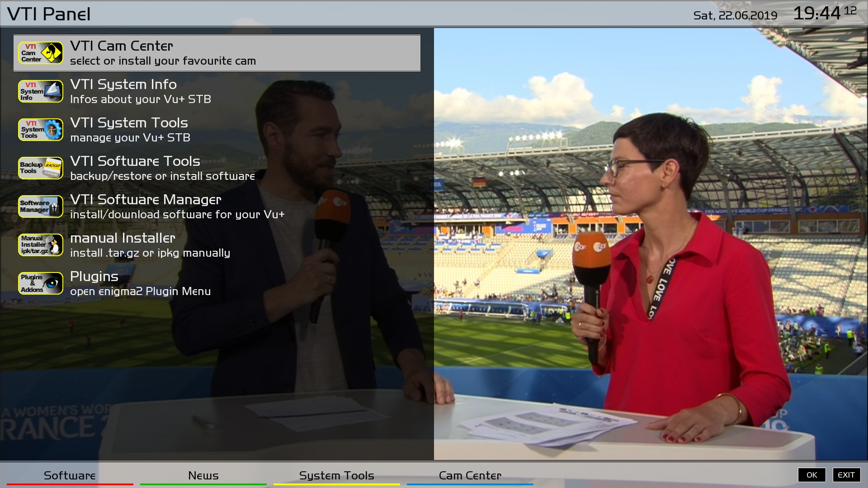Click 'Infos about your Vu+ STB' description
The image size is (868, 488).
click(141, 99)
